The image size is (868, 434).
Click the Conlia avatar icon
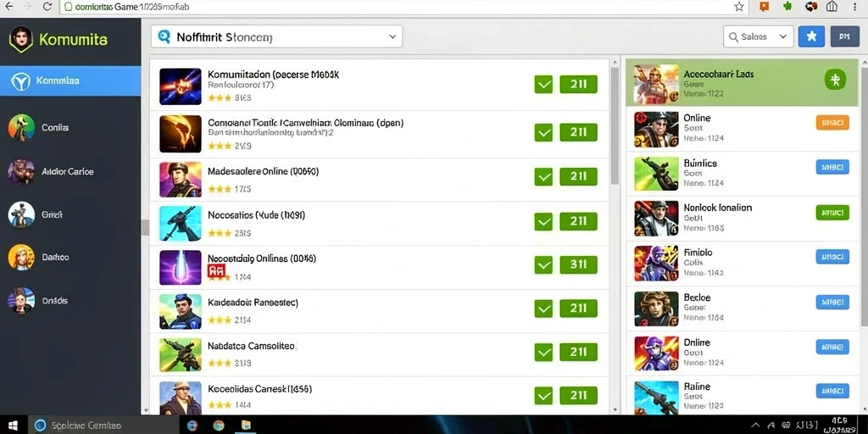click(x=21, y=127)
